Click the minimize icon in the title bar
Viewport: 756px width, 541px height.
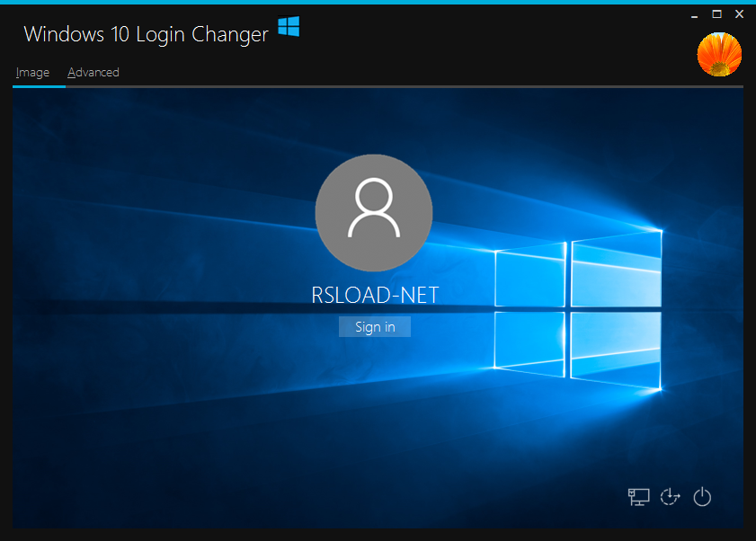point(693,14)
